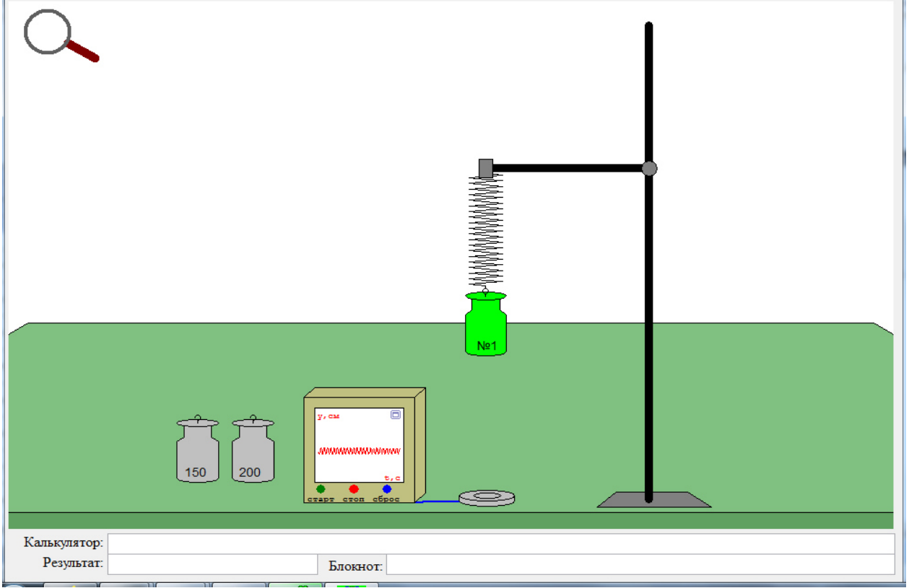Focus the Калькулятор input field
The image size is (909, 588).
point(501,543)
